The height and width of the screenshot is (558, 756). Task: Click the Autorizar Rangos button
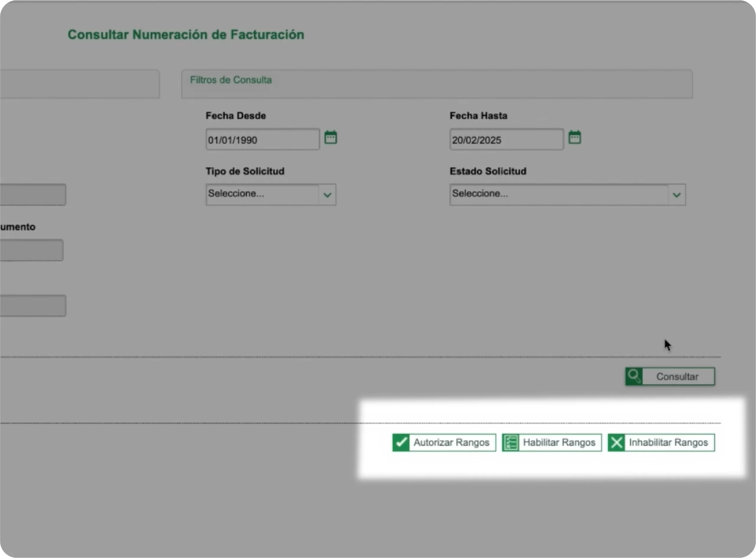(x=444, y=443)
